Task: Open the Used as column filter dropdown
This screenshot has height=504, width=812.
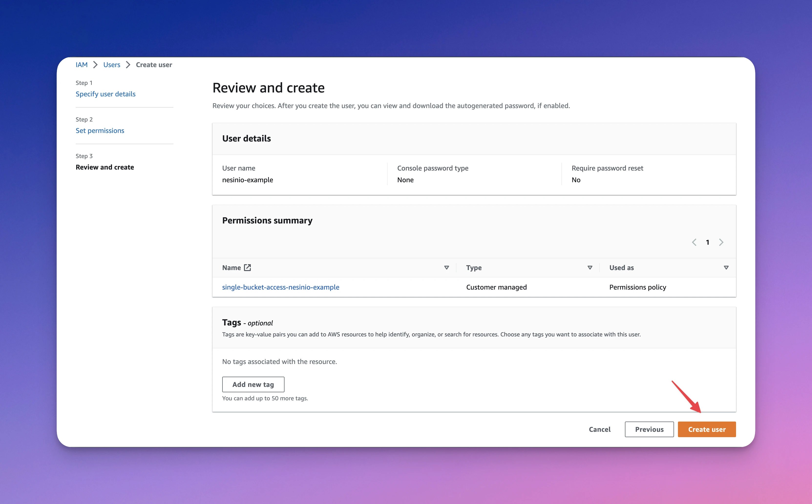Action: click(726, 267)
